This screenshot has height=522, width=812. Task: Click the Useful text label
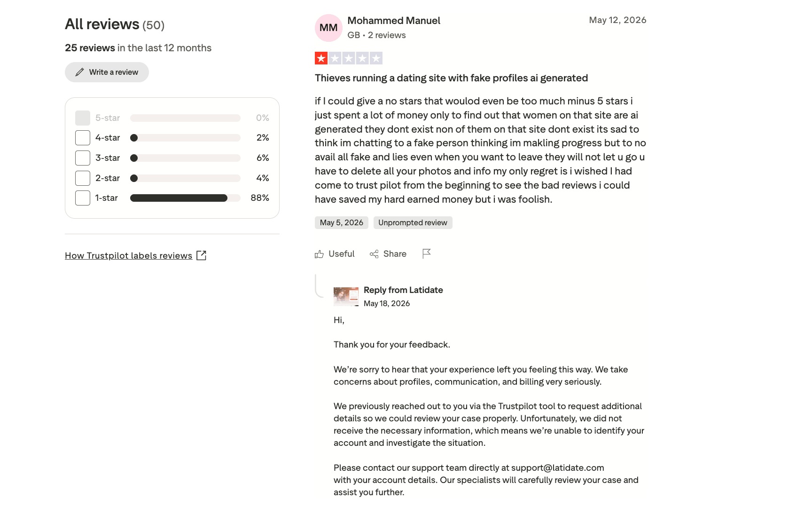[x=342, y=254]
